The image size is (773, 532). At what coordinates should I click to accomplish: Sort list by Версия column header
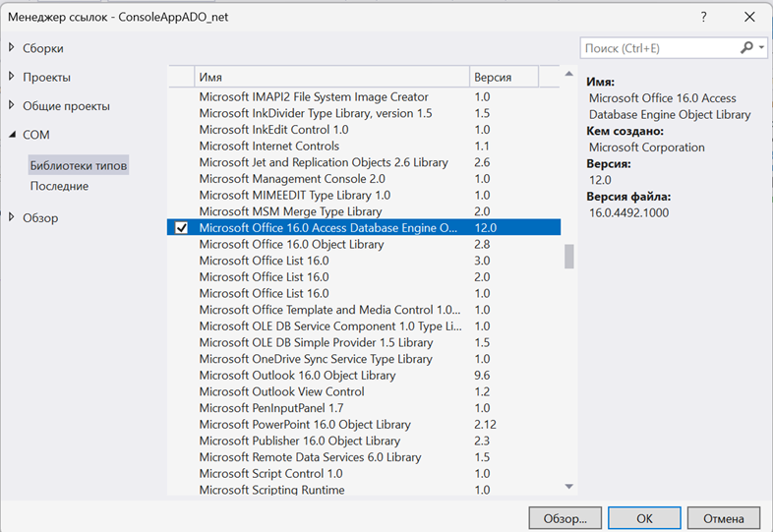[504, 77]
